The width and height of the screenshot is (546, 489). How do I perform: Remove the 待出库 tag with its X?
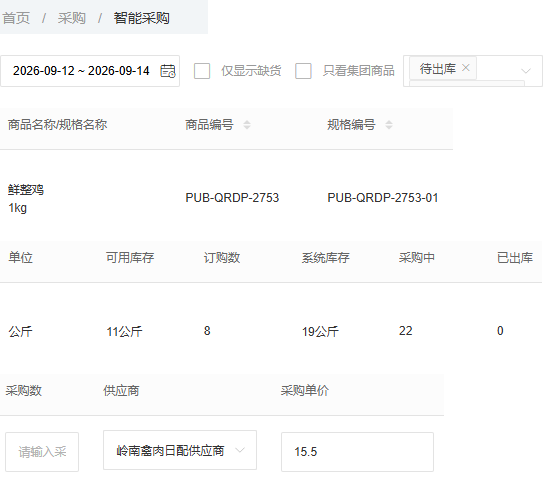pyautogui.click(x=466, y=68)
